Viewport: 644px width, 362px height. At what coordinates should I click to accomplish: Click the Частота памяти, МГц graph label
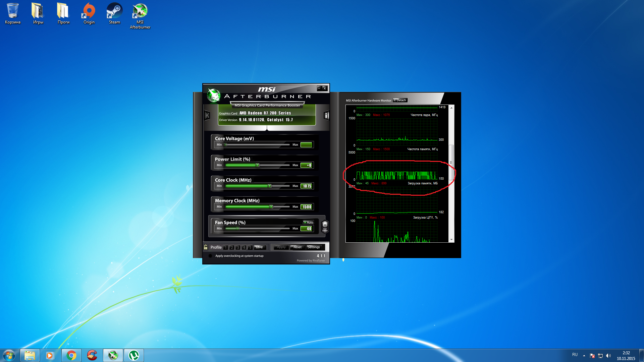pyautogui.click(x=422, y=149)
